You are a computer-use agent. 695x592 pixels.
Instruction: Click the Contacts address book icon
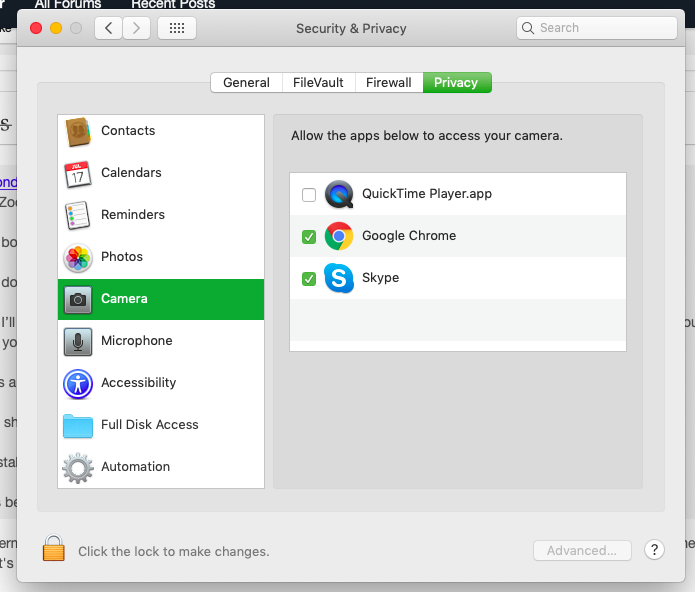click(x=78, y=132)
